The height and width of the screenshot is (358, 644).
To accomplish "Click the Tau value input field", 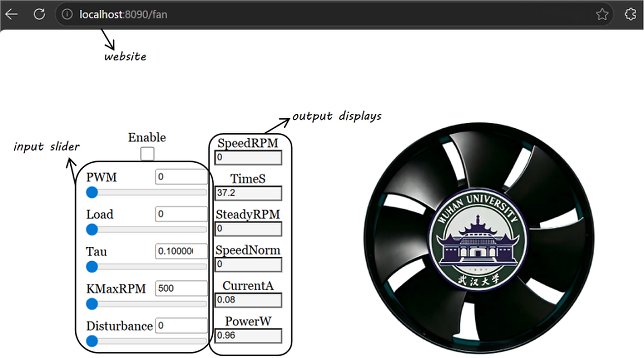I will tap(181, 251).
